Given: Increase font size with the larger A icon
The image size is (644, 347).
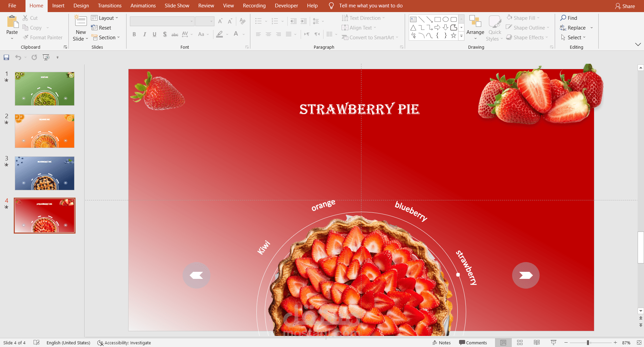Looking at the screenshot, I should coord(220,21).
